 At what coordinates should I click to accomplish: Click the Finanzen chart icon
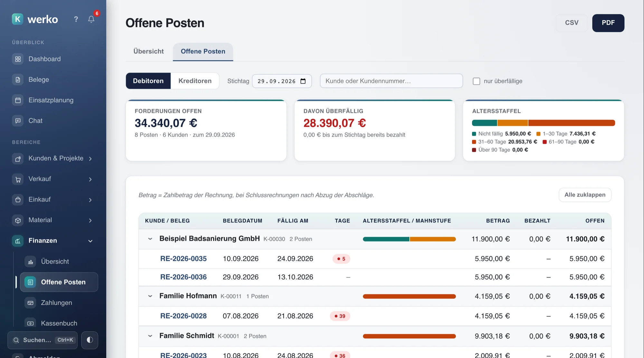coord(18,241)
